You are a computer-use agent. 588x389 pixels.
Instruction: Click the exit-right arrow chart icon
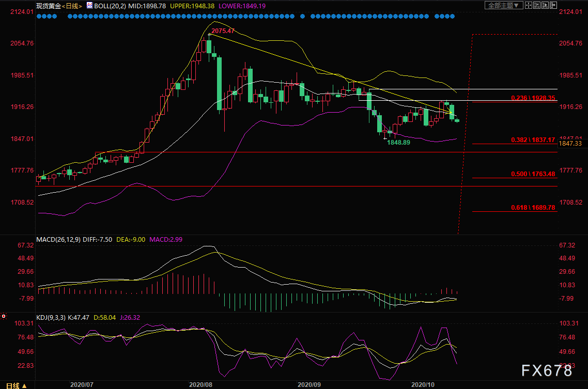coord(554,6)
